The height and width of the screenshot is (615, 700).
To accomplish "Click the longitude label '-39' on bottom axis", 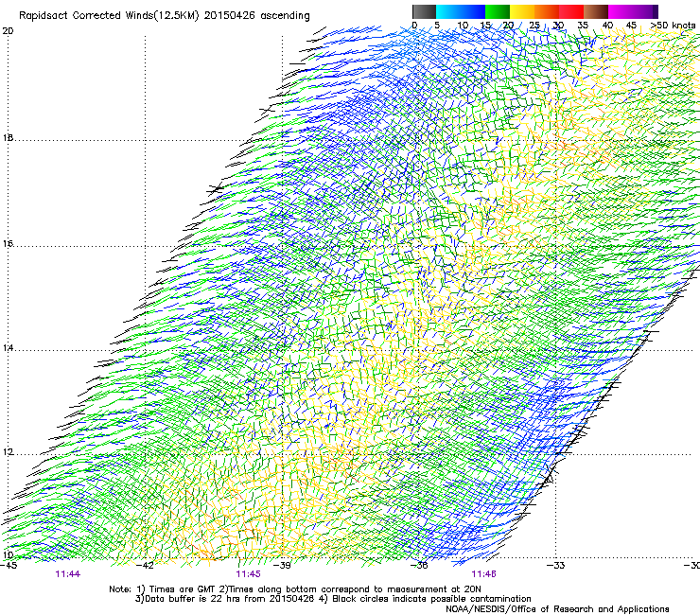I will [283, 566].
